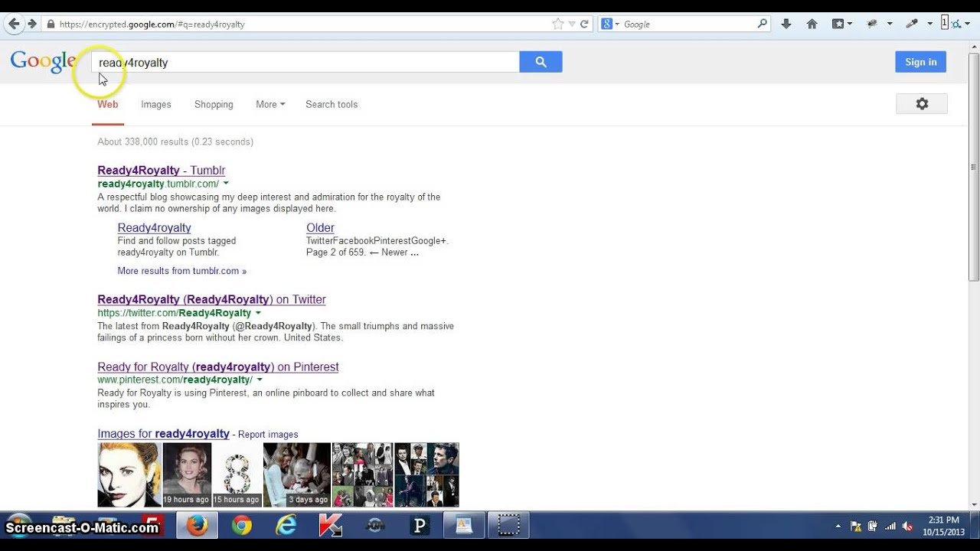
Task: Open the Firefox downloads arrow icon
Action: pyautogui.click(x=786, y=24)
